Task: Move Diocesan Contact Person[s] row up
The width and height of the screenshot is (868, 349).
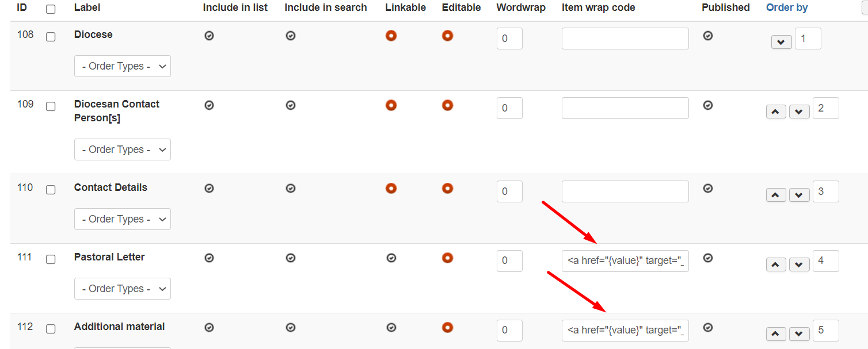Action: 776,112
